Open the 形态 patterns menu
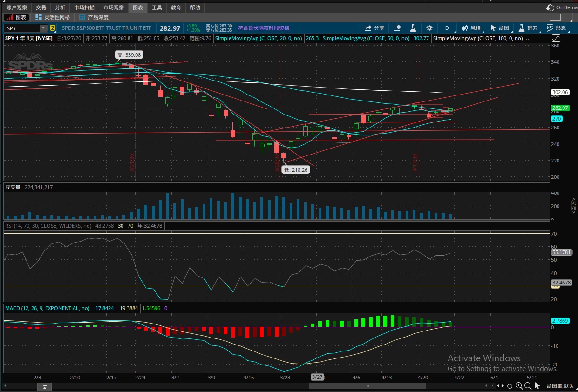578x392 pixels. (x=556, y=28)
